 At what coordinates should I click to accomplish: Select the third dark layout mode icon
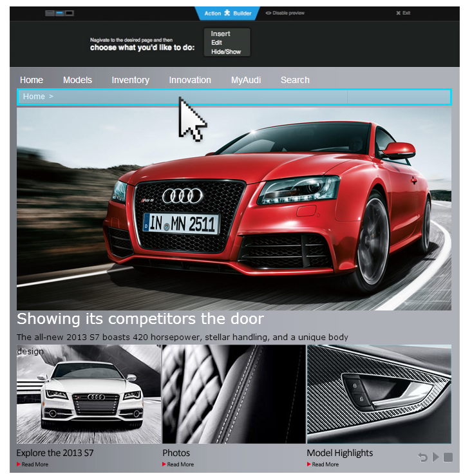70,14
